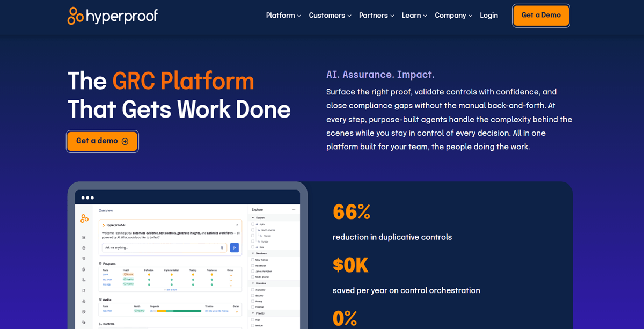Viewport: 644px width, 329px height.
Task: Collapse the Scopes section in Explore
Action: coord(253,217)
